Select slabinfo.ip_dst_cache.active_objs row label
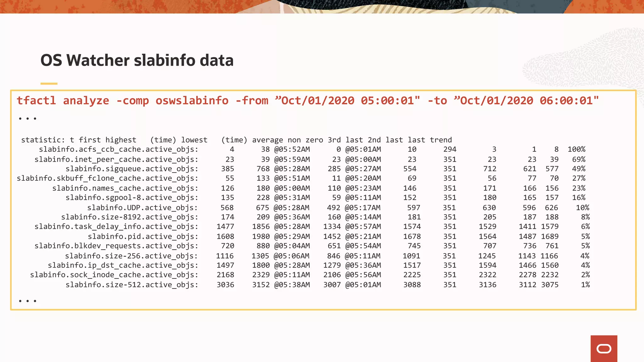The width and height of the screenshot is (644, 362). 123,265
